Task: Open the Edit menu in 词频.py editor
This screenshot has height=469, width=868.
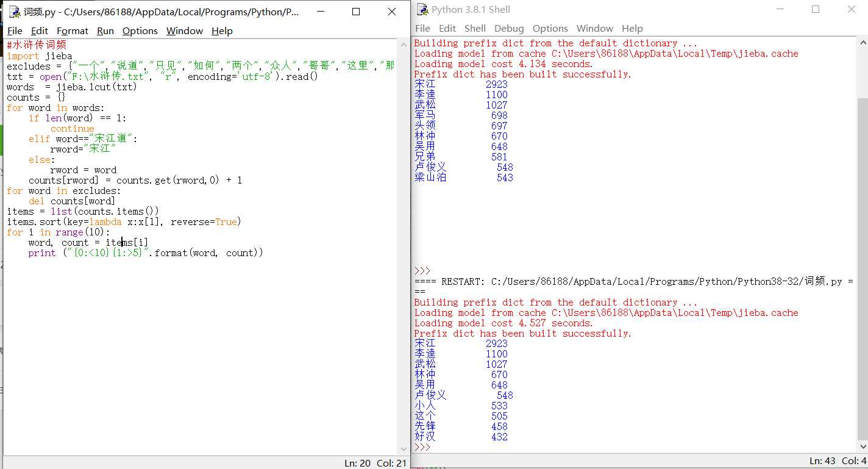Action: [40, 30]
